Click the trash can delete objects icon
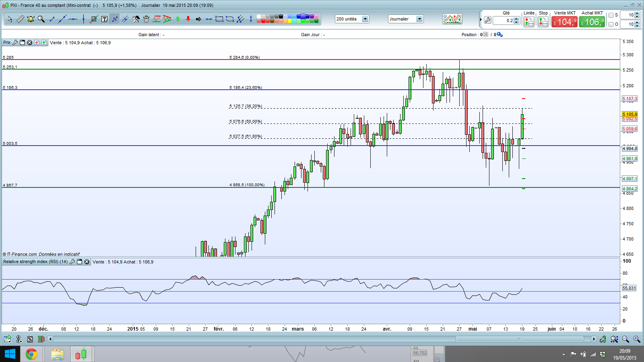Screen dimensions: 644x362 [x=146, y=19]
